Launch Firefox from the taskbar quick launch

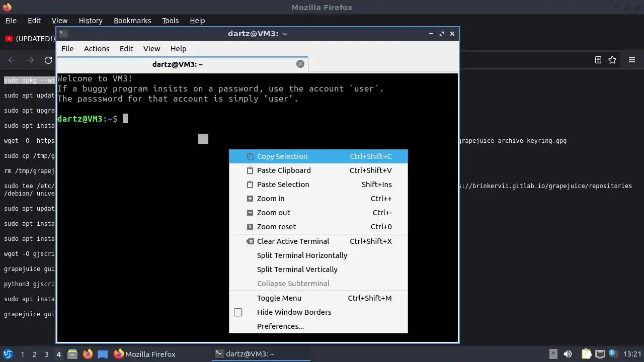click(88, 354)
